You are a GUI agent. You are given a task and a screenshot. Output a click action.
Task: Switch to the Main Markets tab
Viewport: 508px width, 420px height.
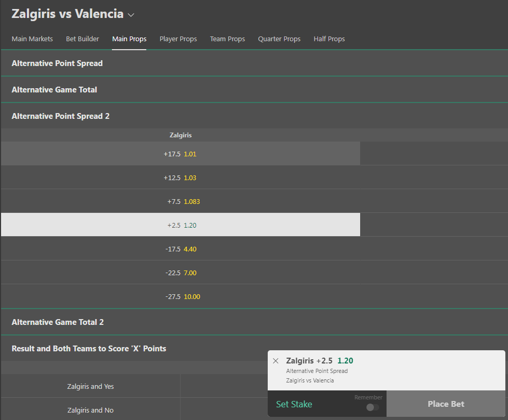click(x=32, y=39)
